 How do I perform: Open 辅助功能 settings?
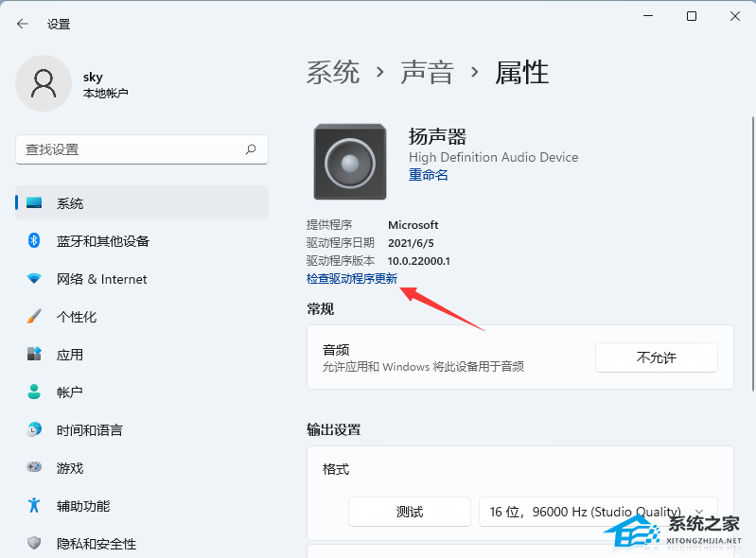coord(142,505)
